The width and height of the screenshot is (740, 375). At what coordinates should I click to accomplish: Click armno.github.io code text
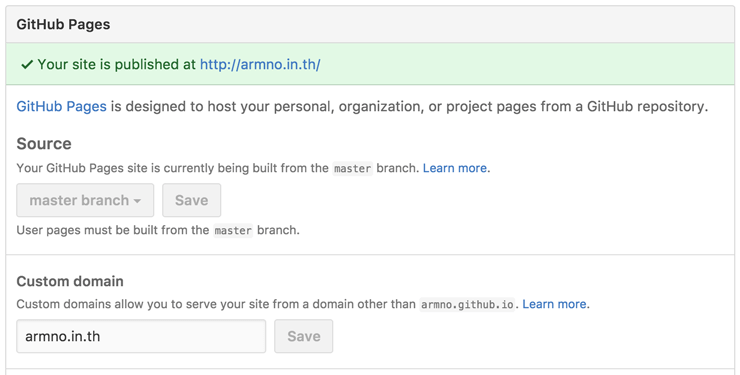pyautogui.click(x=467, y=305)
